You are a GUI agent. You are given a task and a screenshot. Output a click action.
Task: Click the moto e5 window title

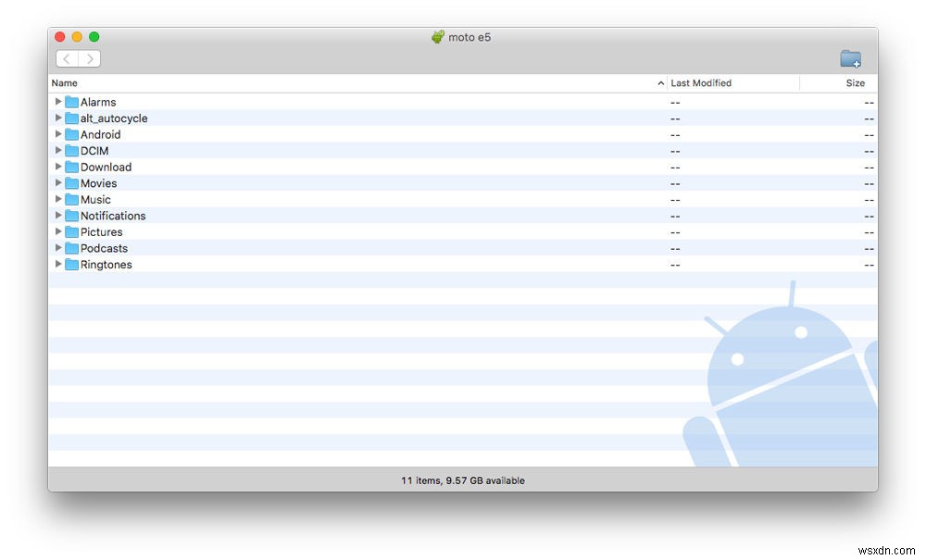click(x=469, y=37)
